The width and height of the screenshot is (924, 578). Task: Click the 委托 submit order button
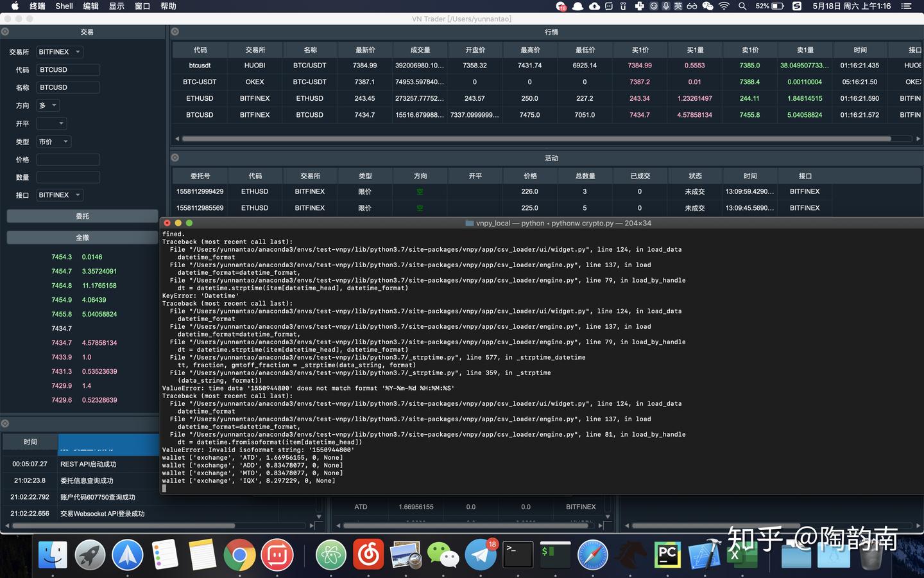coord(82,216)
